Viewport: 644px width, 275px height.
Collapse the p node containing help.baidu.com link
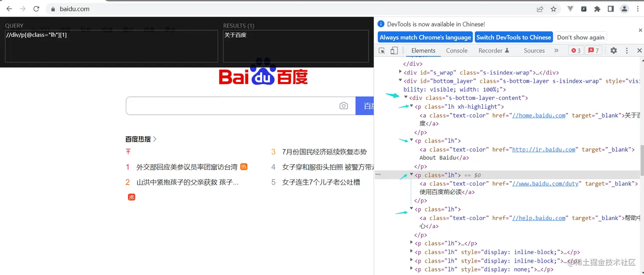click(411, 208)
